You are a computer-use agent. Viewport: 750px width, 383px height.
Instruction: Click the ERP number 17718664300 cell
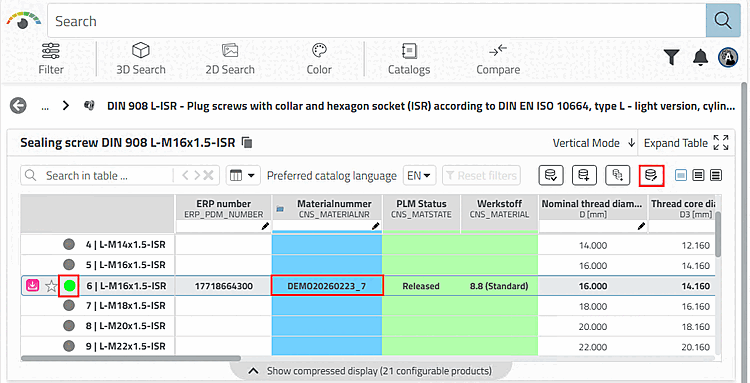point(223,286)
